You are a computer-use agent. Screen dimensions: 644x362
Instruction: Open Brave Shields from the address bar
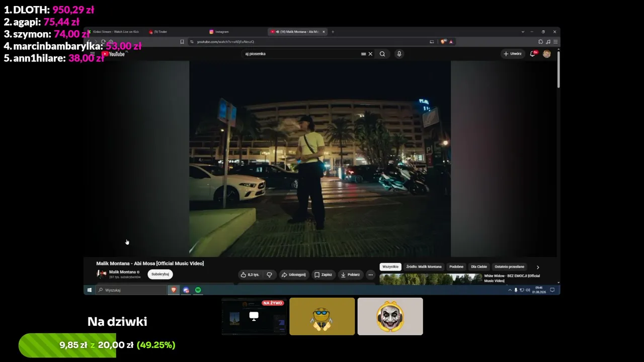443,42
